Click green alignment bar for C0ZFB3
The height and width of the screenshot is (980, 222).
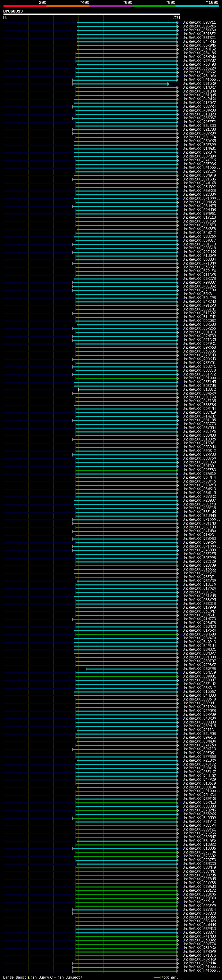[x=127, y=470]
